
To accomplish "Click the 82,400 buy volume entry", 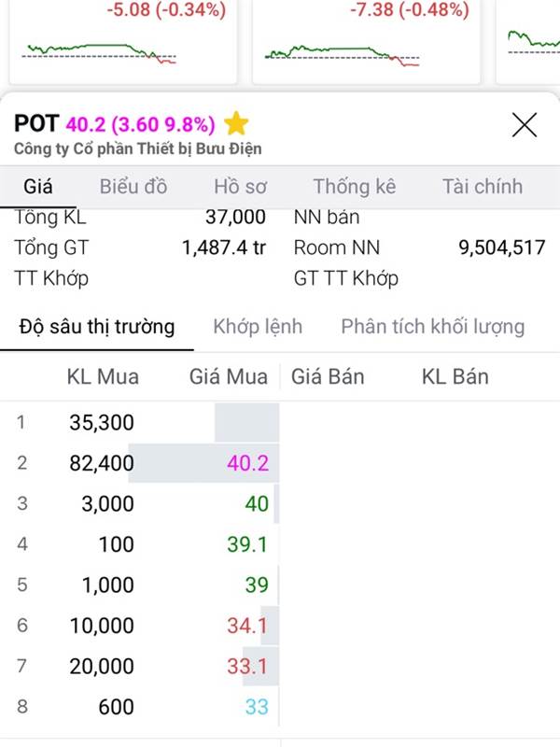I will point(102,463).
